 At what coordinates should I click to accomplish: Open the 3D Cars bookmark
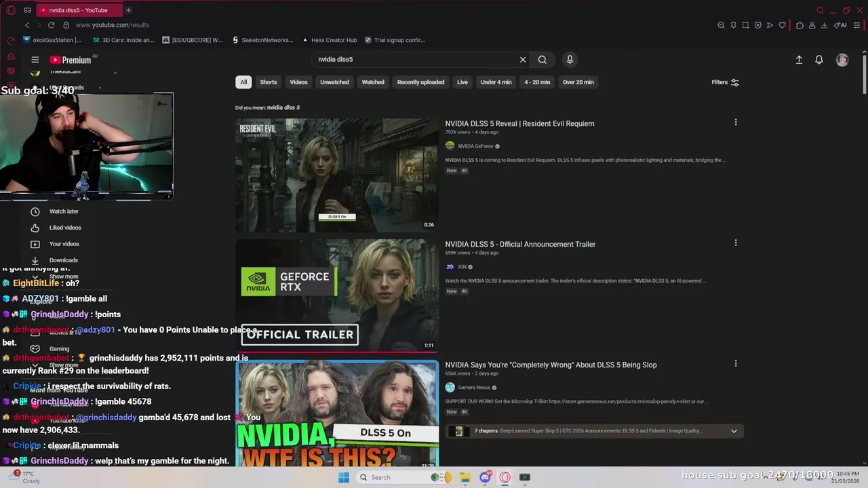point(123,40)
